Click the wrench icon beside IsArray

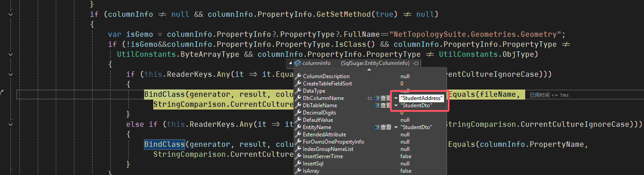[x=298, y=171]
